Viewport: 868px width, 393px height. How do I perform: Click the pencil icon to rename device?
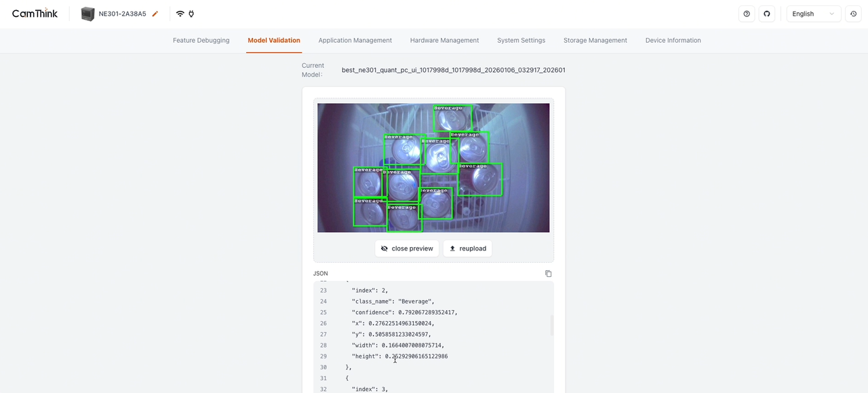click(155, 14)
